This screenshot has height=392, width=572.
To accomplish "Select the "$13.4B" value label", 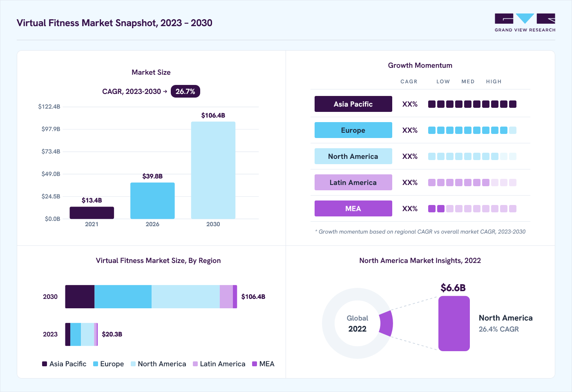I will coord(92,200).
